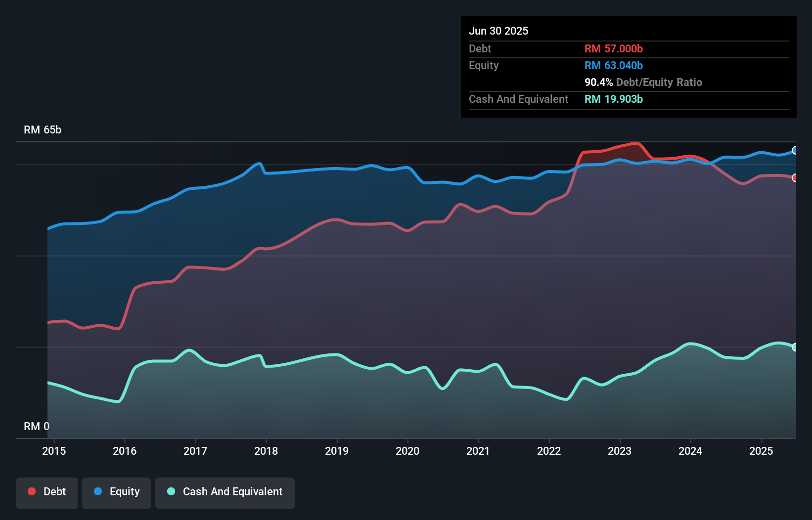The width and height of the screenshot is (812, 520).
Task: Click the RM 57.000b debt value
Action: pos(614,48)
